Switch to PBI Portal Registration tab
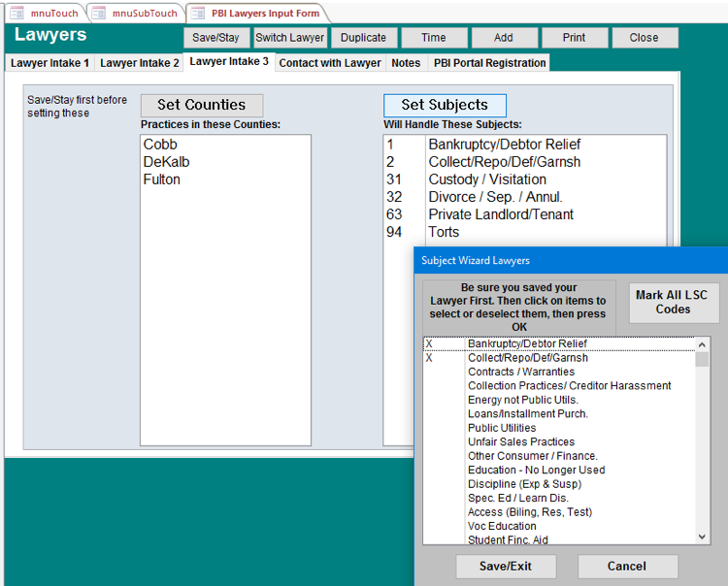The width and height of the screenshot is (728, 586). [x=489, y=63]
